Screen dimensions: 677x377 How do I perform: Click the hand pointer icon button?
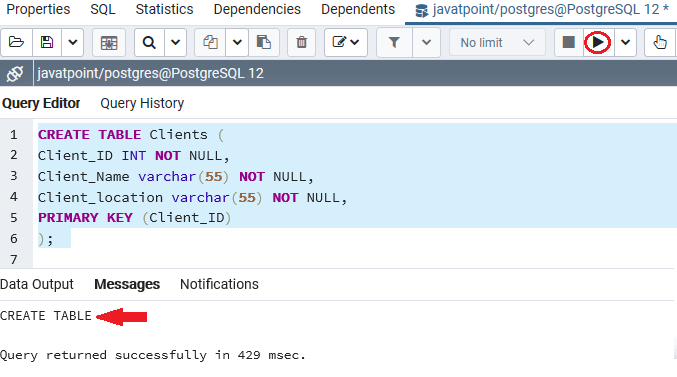[x=660, y=42]
